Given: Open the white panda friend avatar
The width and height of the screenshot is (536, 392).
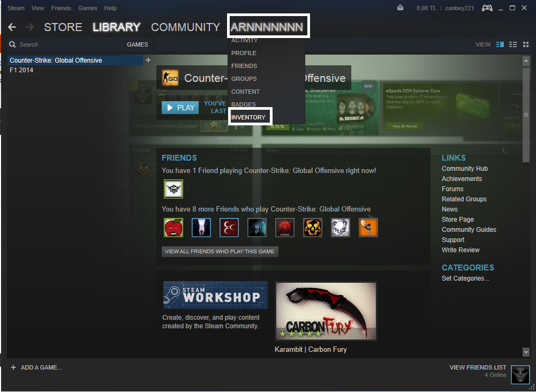Looking at the screenshot, I should (341, 228).
